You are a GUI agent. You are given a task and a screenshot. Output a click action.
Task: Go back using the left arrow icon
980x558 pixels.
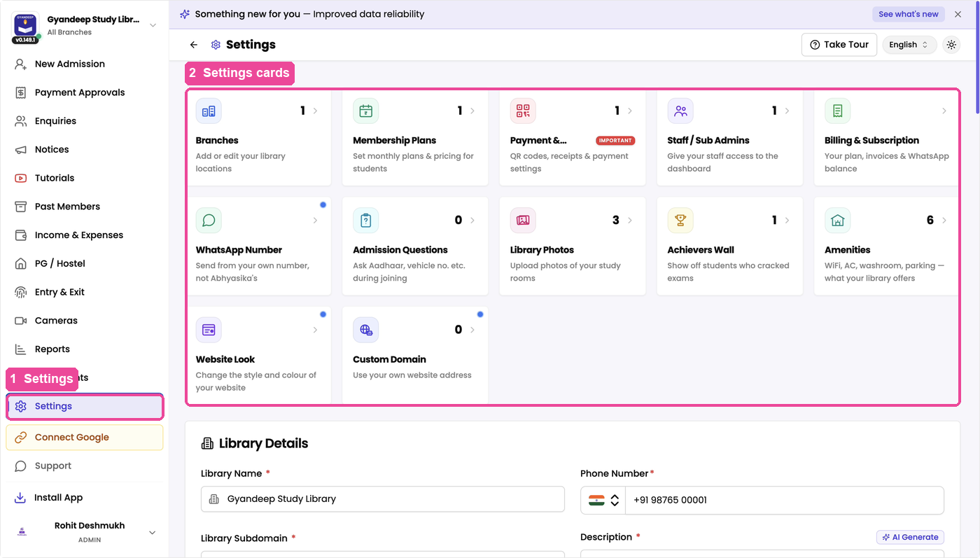tap(194, 45)
